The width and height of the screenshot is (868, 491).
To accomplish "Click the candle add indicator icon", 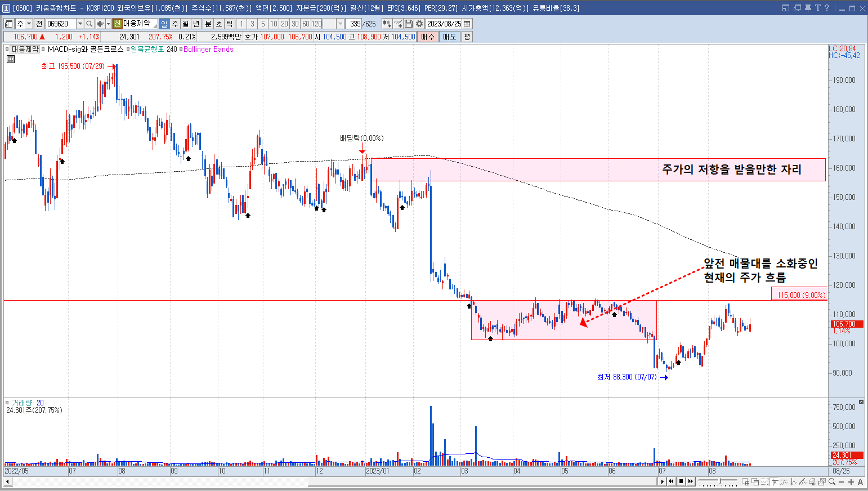I will (x=387, y=24).
